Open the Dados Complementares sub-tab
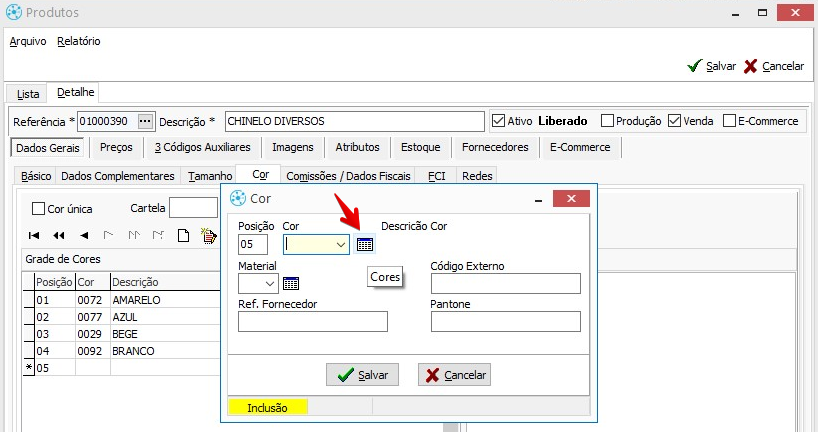The width and height of the screenshot is (818, 432). pyautogui.click(x=118, y=176)
